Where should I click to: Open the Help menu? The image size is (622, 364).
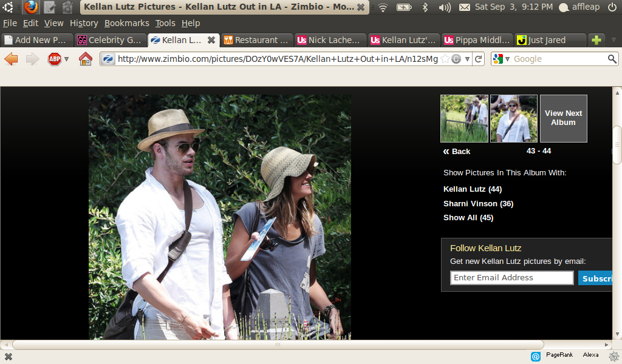click(x=190, y=24)
